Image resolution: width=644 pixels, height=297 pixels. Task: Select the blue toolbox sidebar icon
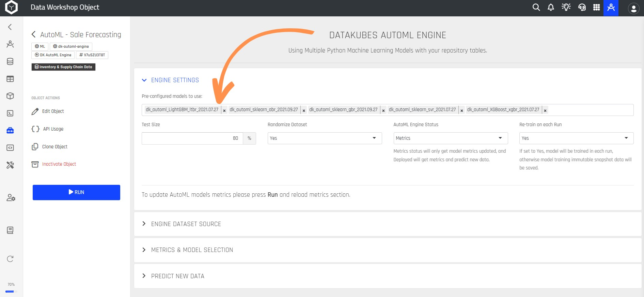coord(10,130)
